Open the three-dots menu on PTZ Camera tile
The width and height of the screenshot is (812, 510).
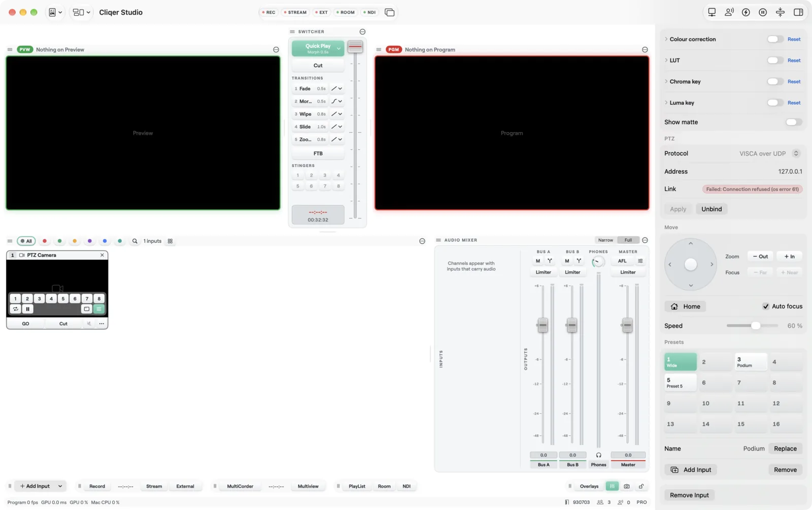(x=101, y=324)
